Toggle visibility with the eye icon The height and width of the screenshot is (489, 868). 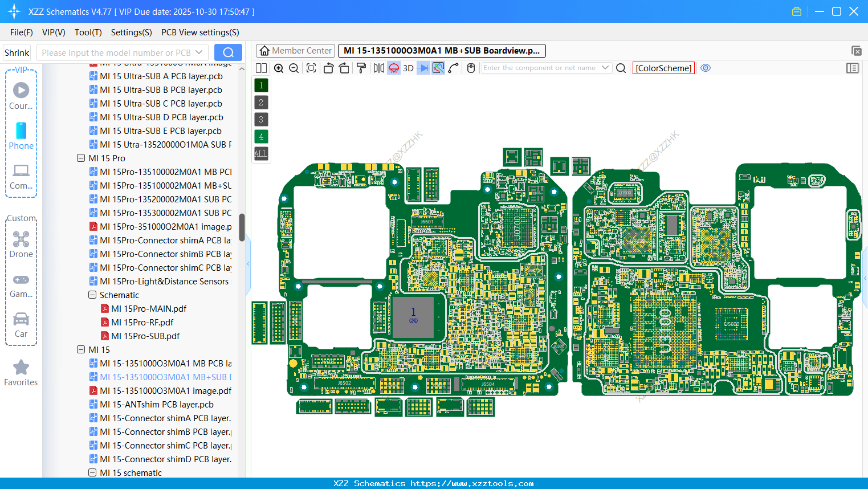(706, 68)
